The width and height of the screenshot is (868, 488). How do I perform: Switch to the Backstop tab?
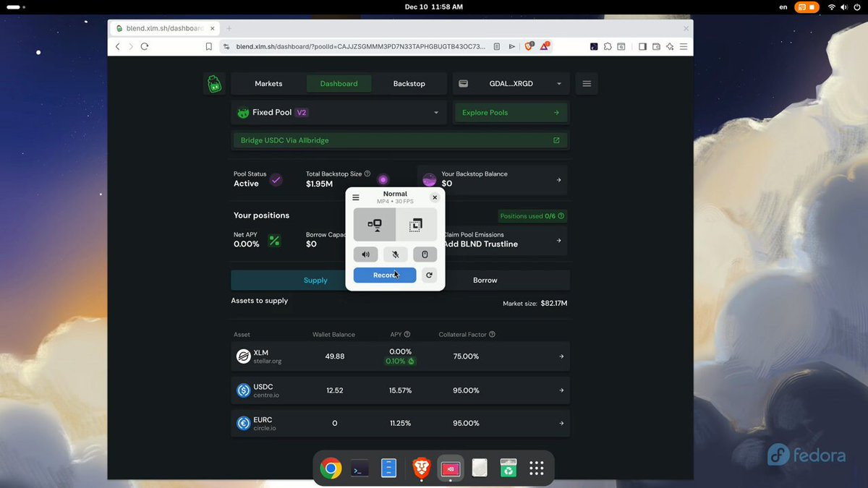409,84
